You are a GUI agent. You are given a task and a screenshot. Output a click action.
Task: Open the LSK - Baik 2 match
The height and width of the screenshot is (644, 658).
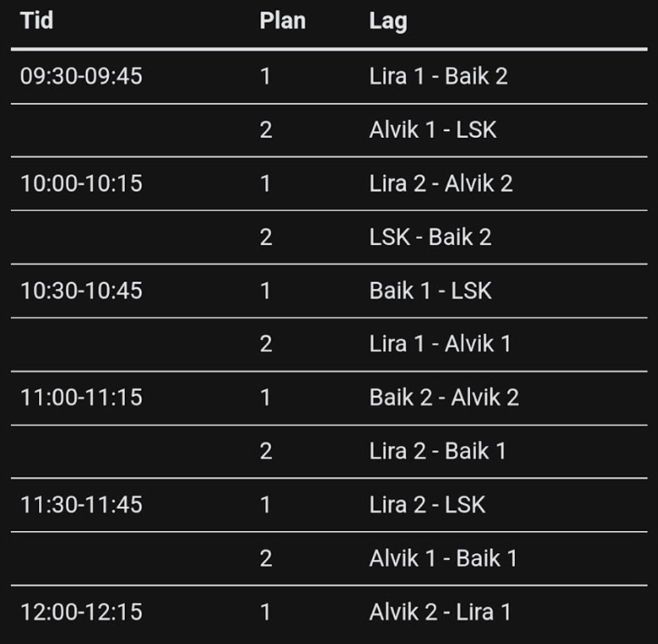pos(430,237)
